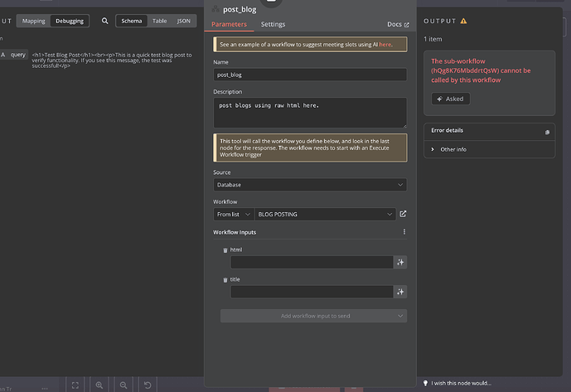The image size is (571, 392).
Task: Click the Description text area
Action: (310, 113)
